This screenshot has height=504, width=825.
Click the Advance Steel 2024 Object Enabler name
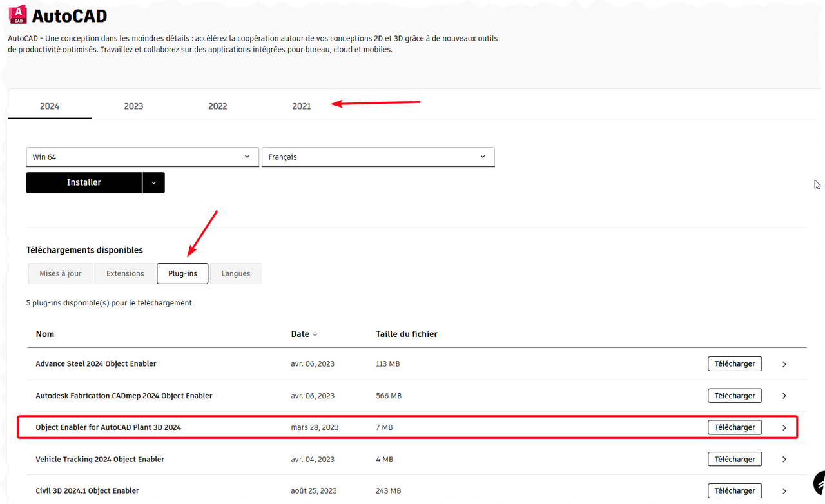(x=96, y=363)
